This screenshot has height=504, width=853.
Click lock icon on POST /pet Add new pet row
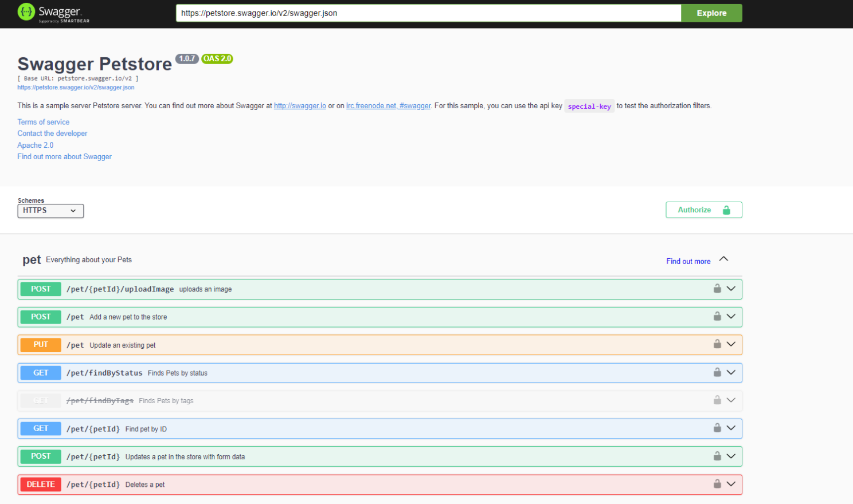point(717,316)
